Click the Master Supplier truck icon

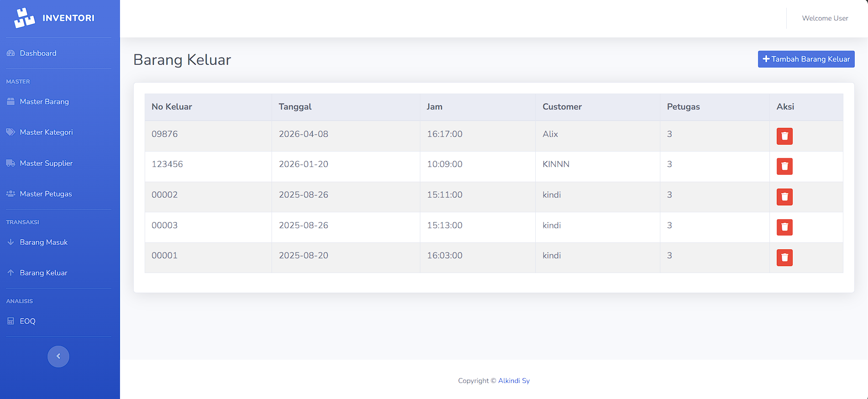click(11, 163)
